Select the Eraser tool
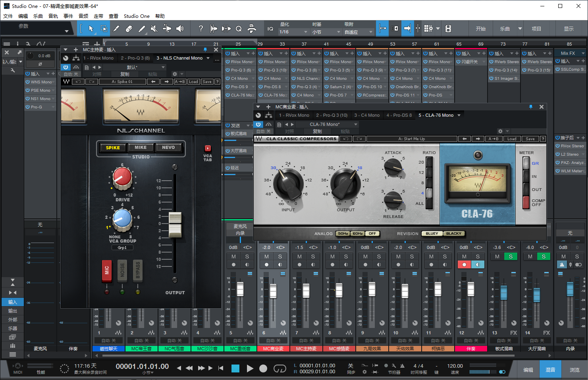588x380 pixels. (129, 29)
